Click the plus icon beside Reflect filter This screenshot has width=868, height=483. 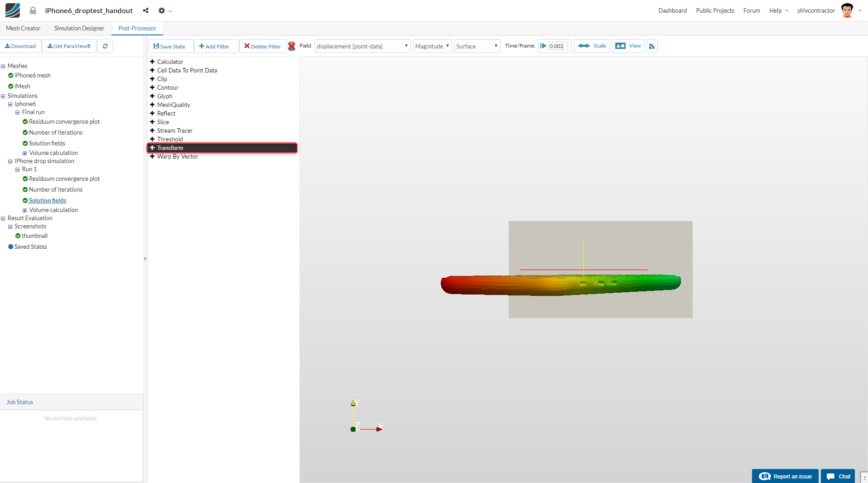click(x=152, y=113)
